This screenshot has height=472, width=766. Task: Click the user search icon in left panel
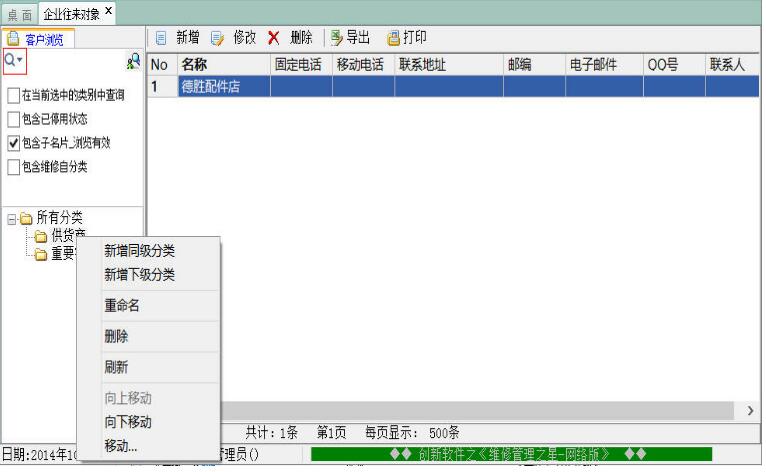[x=133, y=62]
